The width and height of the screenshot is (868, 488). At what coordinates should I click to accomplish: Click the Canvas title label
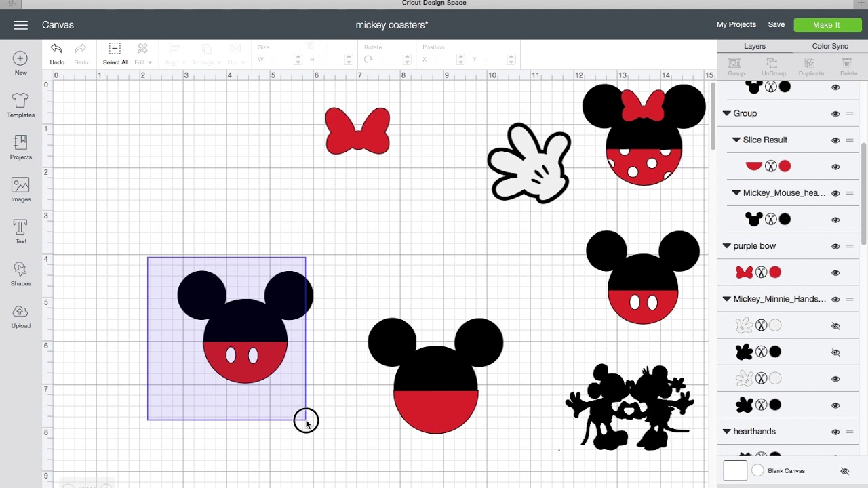[58, 25]
